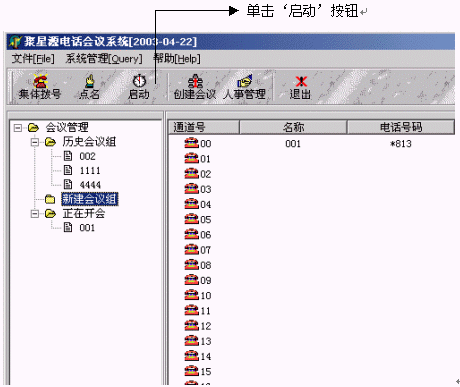Viewport: 460px width, 387px height.
Task: Collapse the 正在开会 tree node
Action: [x=34, y=214]
